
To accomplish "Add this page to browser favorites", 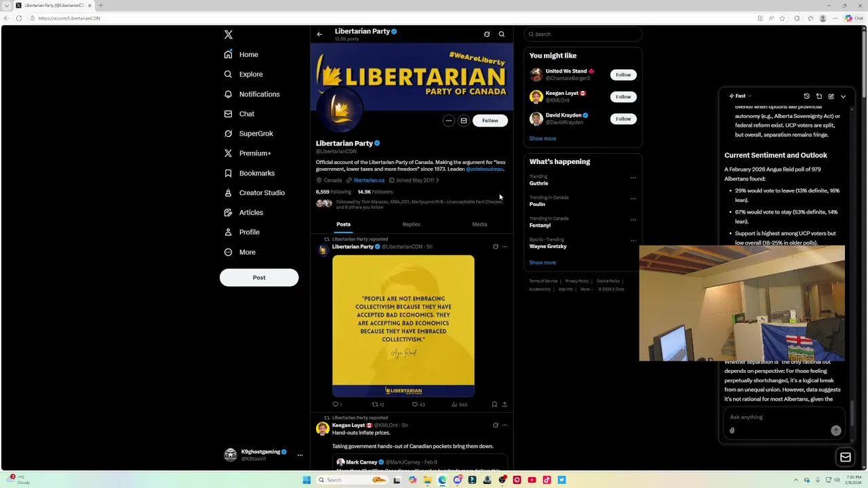I will click(x=782, y=18).
